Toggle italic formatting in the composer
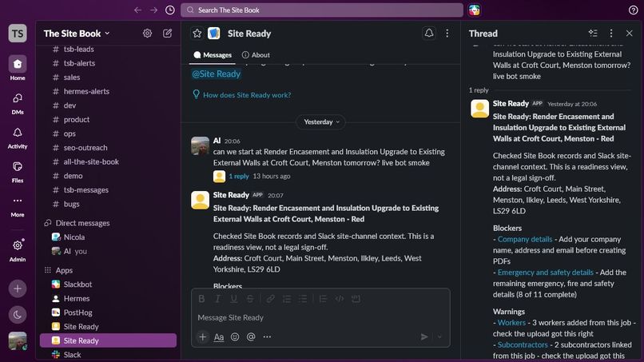644x362 pixels. click(217, 299)
